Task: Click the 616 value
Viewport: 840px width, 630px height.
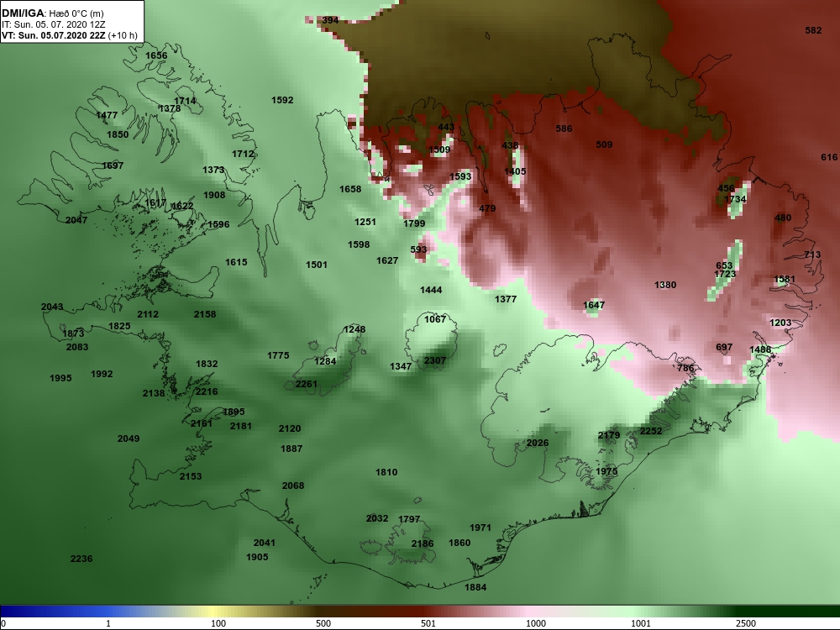Action: 829,157
